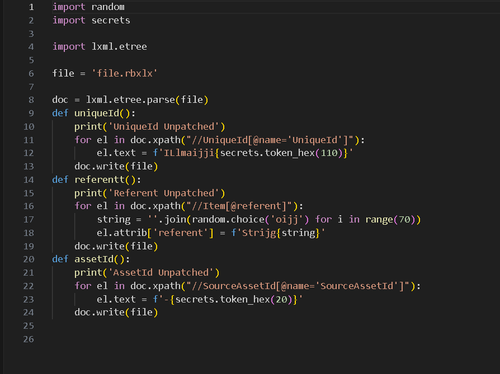
Task: Click the string 'UniqueId Unpatched'
Action: (x=164, y=127)
